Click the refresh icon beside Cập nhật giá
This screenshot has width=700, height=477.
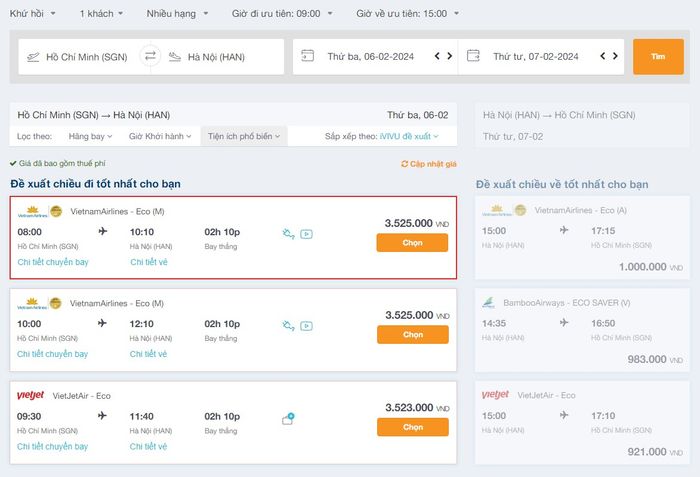[404, 163]
